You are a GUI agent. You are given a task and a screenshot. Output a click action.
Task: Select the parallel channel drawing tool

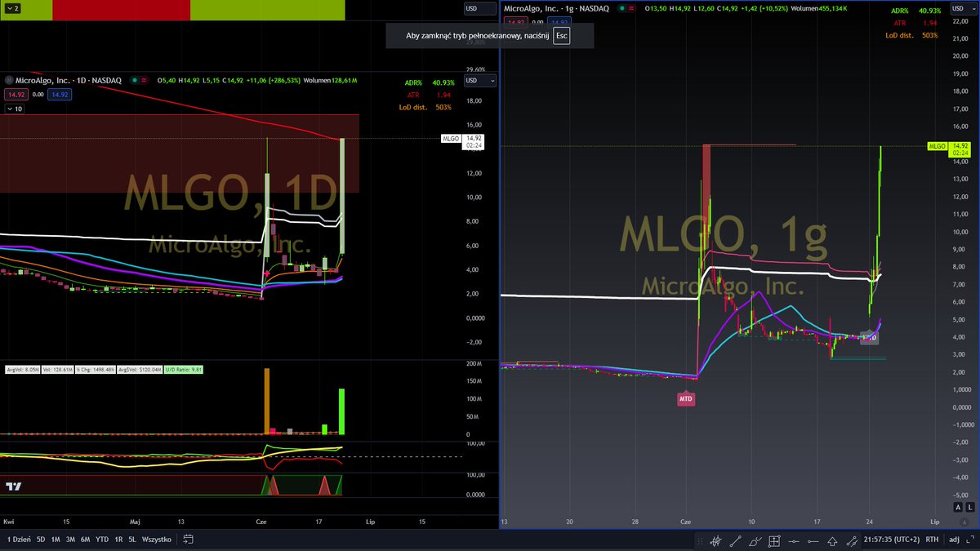(x=853, y=540)
